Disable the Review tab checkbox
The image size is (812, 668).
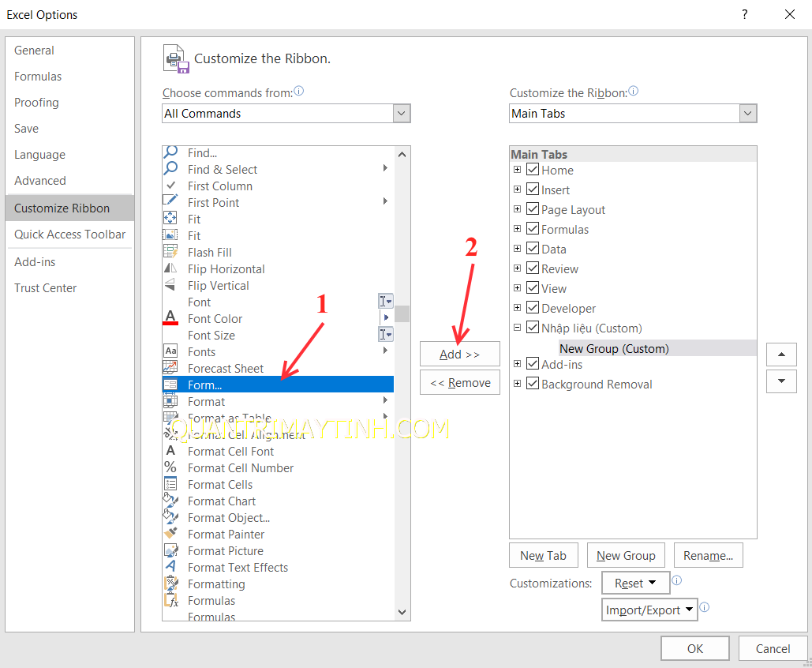coord(533,268)
